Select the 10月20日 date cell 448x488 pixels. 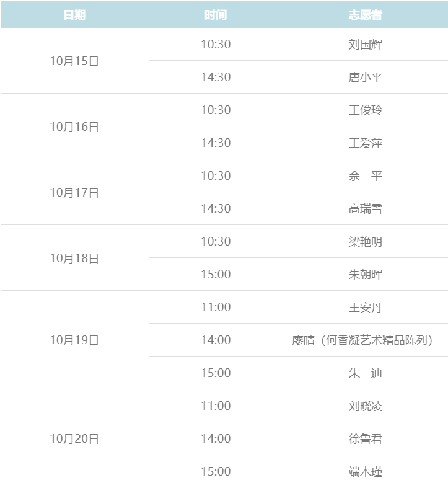tap(74, 438)
